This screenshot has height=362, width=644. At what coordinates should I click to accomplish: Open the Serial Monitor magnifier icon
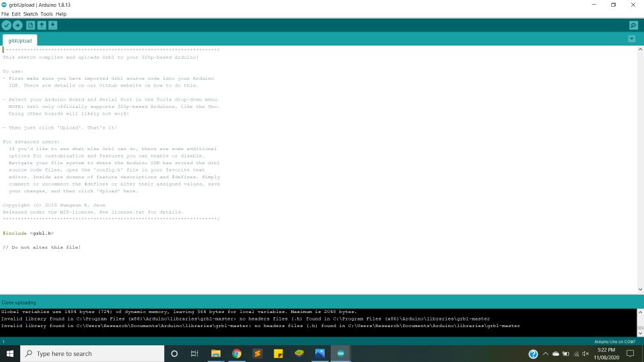coord(633,25)
